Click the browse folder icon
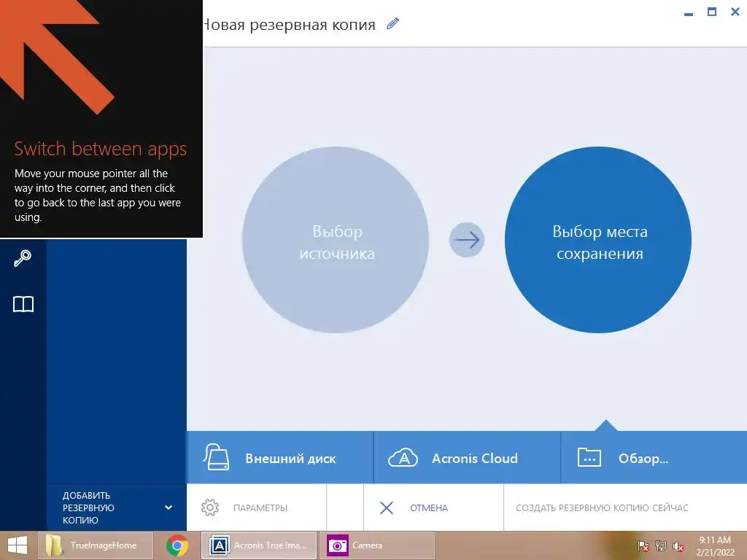The height and width of the screenshot is (560, 747). pos(589,457)
